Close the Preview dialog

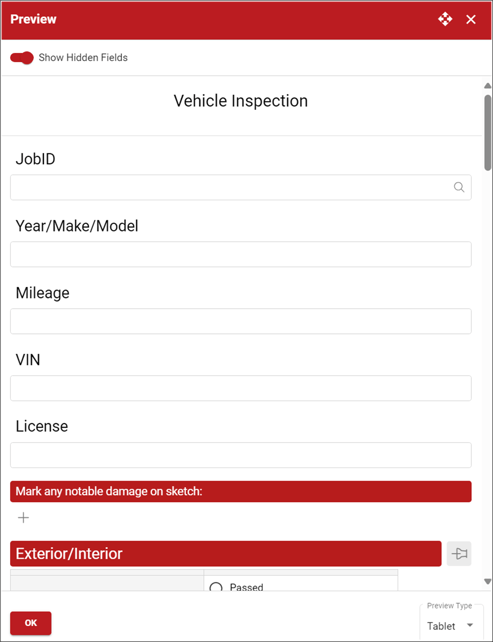tap(471, 19)
